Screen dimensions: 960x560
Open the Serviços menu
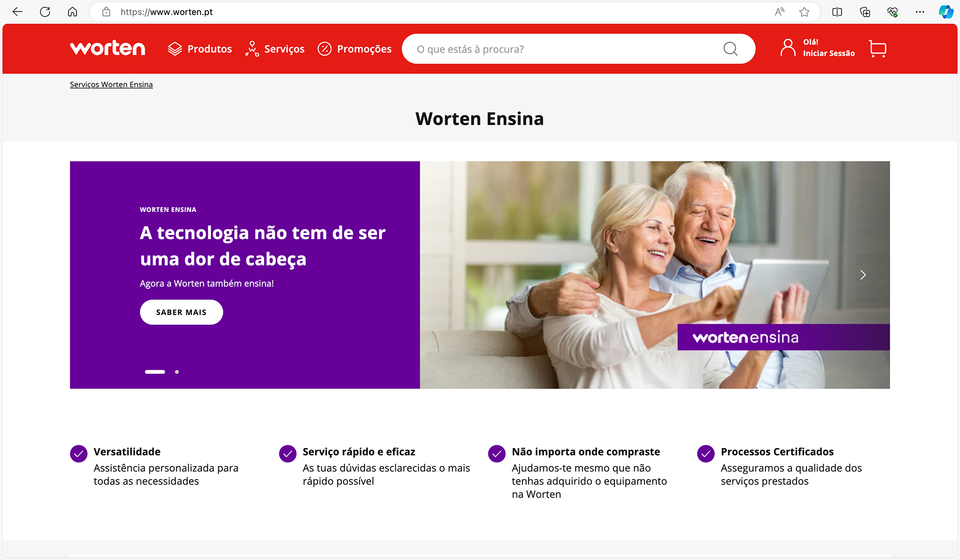coord(274,49)
